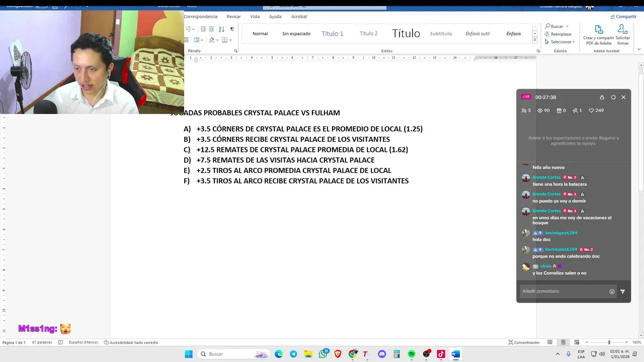644x362 pixels.
Task: Sort paragraphs with the A-Z sort icon
Action: pyautogui.click(x=221, y=29)
